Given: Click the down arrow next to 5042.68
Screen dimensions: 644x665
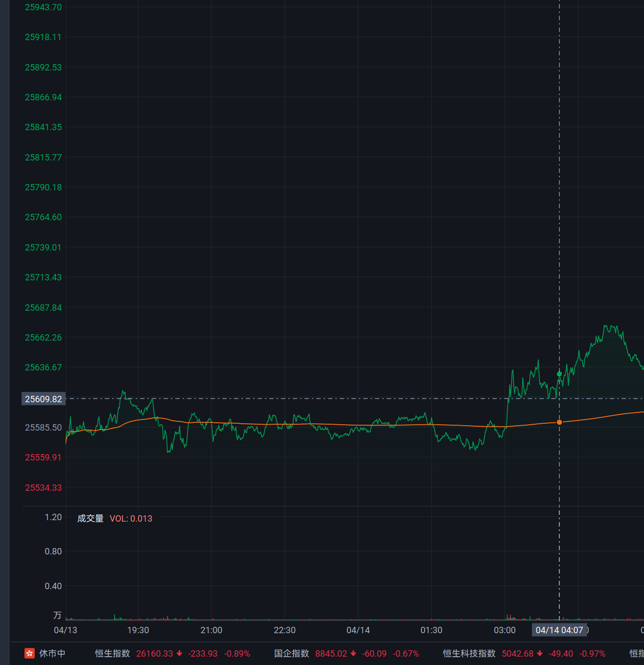Looking at the screenshot, I should click(540, 654).
